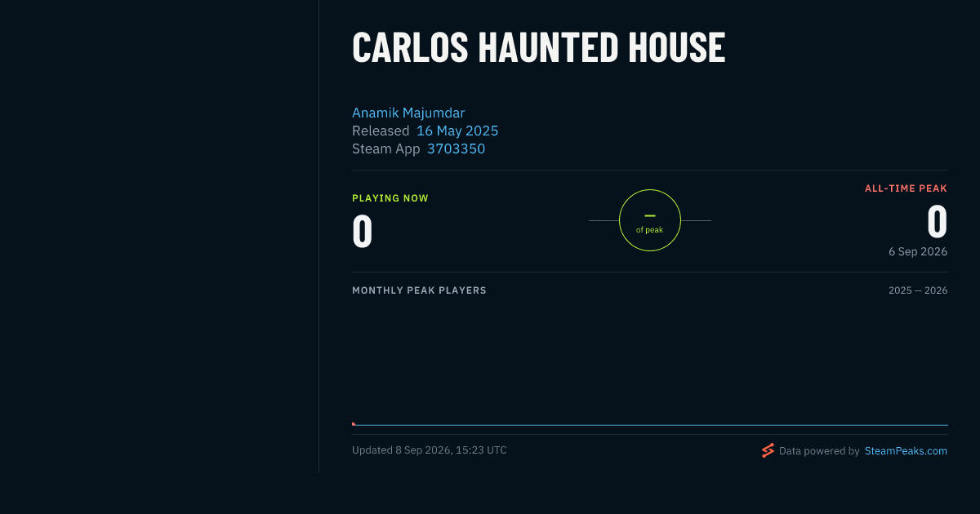
Task: Click the Updated 8 Sep 2026 timestamp
Action: pos(430,450)
